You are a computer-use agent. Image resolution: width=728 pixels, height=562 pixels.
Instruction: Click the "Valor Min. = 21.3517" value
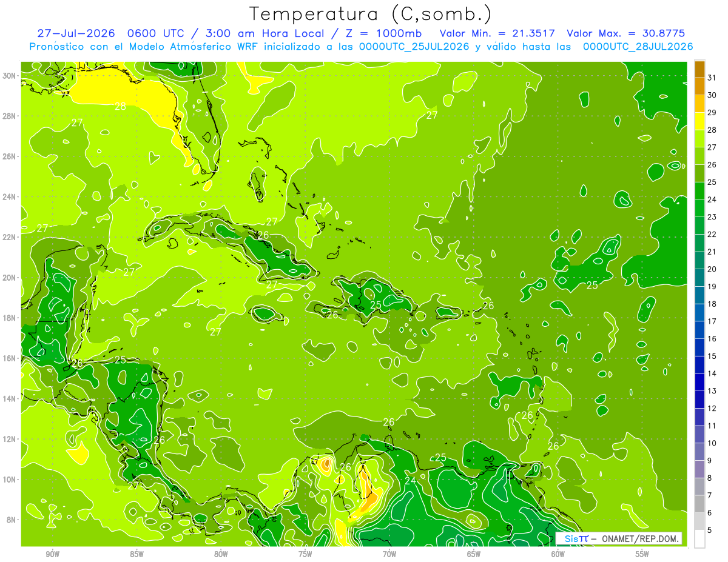click(497, 33)
